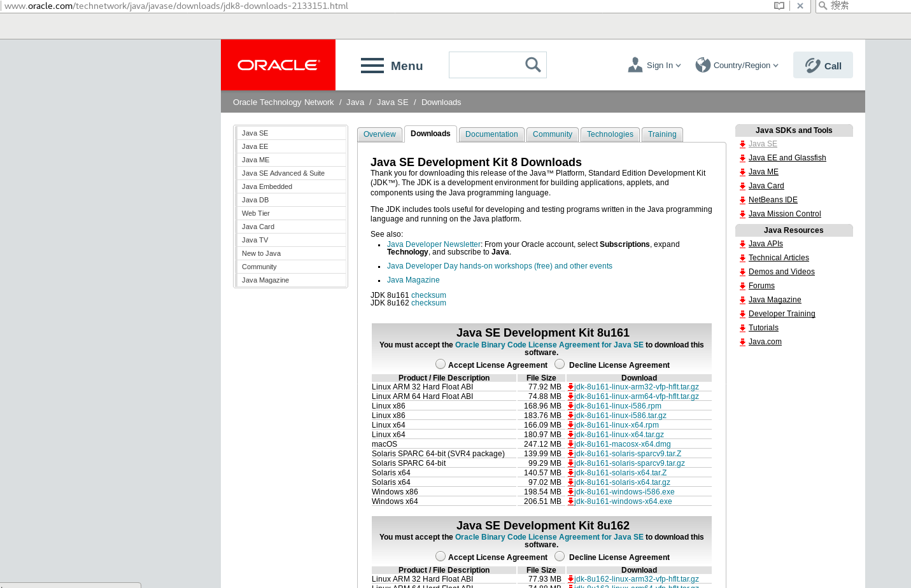Viewport: 911px width, 588px height.
Task: Click red arrow icon beside Java EE and Glassfish
Action: [x=742, y=158]
